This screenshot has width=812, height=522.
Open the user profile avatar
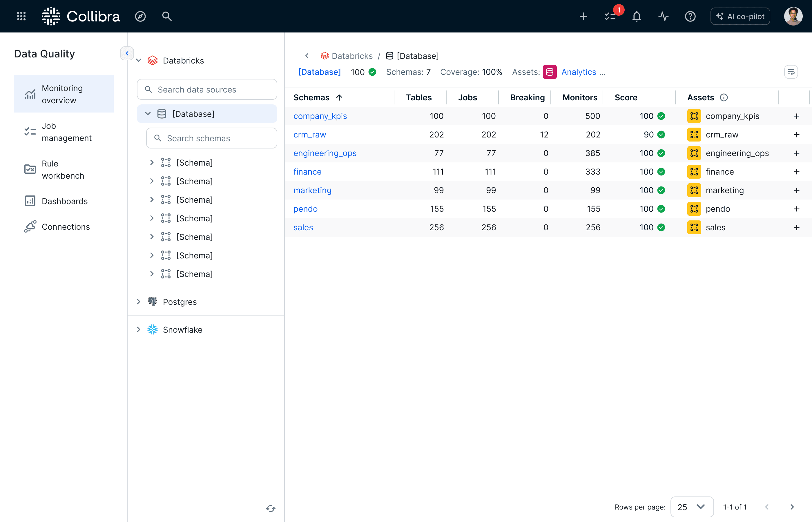tap(793, 16)
